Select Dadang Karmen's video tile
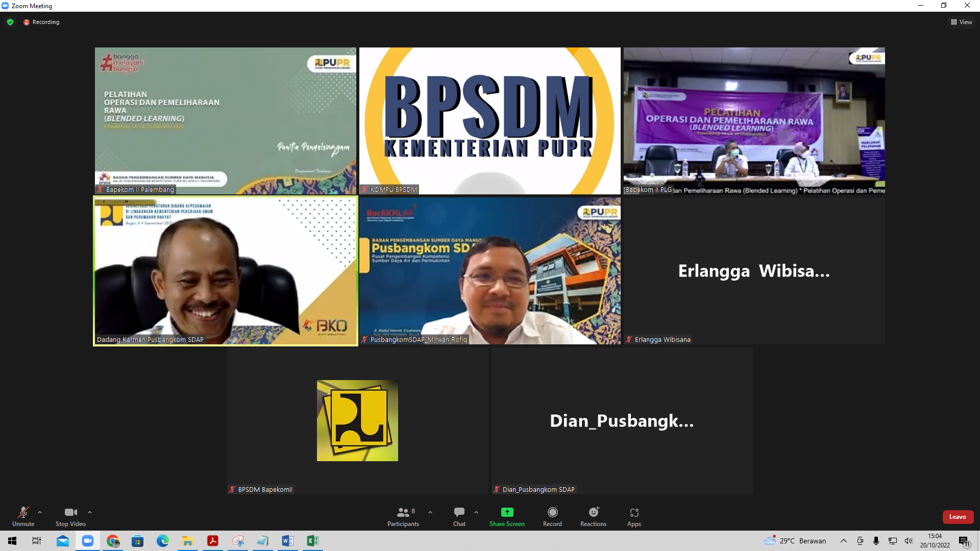The width and height of the screenshot is (980, 551). pyautogui.click(x=225, y=271)
